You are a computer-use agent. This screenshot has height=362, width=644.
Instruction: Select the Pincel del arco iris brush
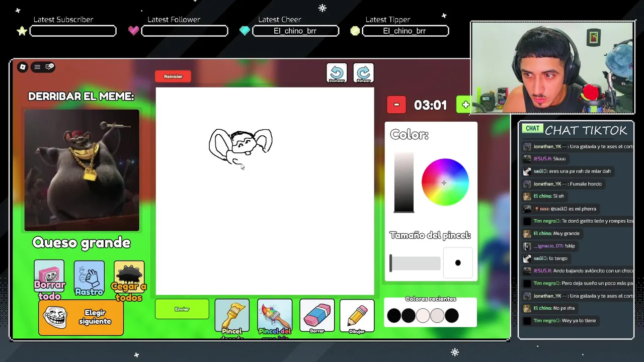pos(275,318)
